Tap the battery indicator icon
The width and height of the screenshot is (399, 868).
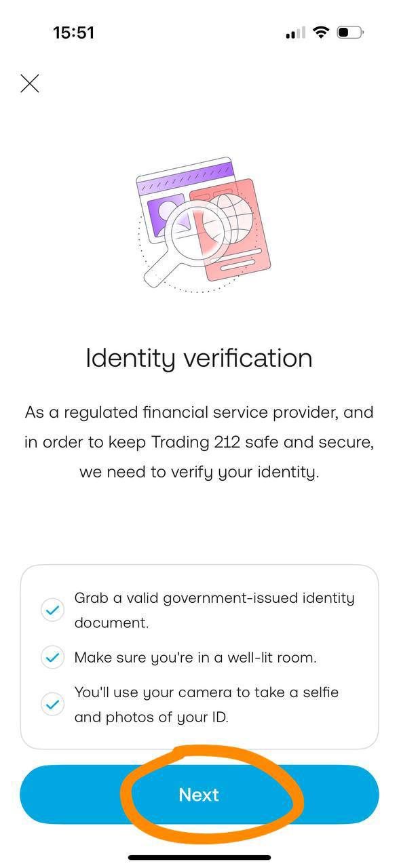click(350, 33)
